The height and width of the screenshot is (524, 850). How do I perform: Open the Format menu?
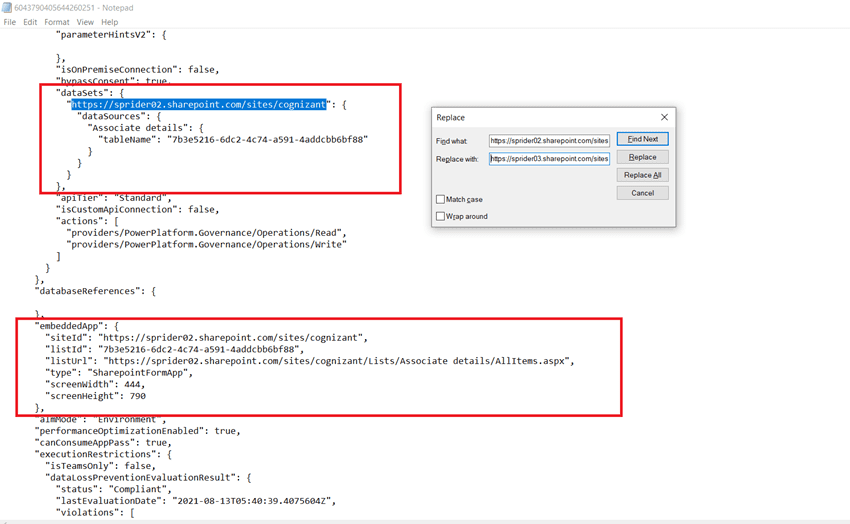tap(57, 22)
